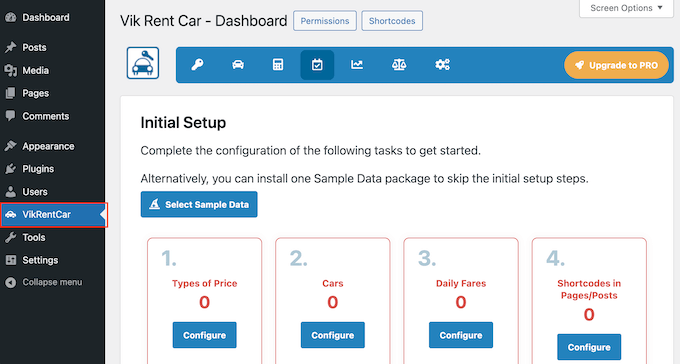This screenshot has height=364, width=680.
Task: Click the Users person icon in sidebar
Action: [11, 192]
